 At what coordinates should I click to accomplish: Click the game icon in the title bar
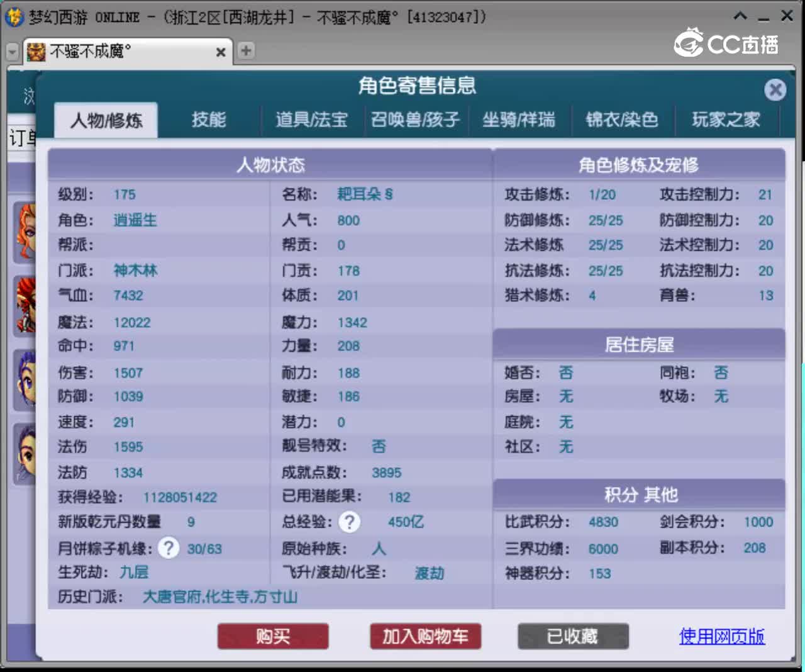click(x=14, y=17)
